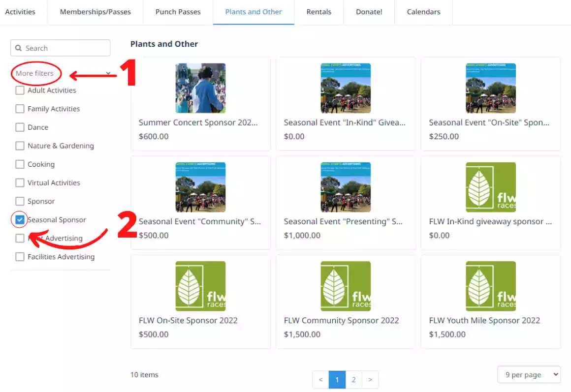Click the search magnifier icon

point(19,48)
